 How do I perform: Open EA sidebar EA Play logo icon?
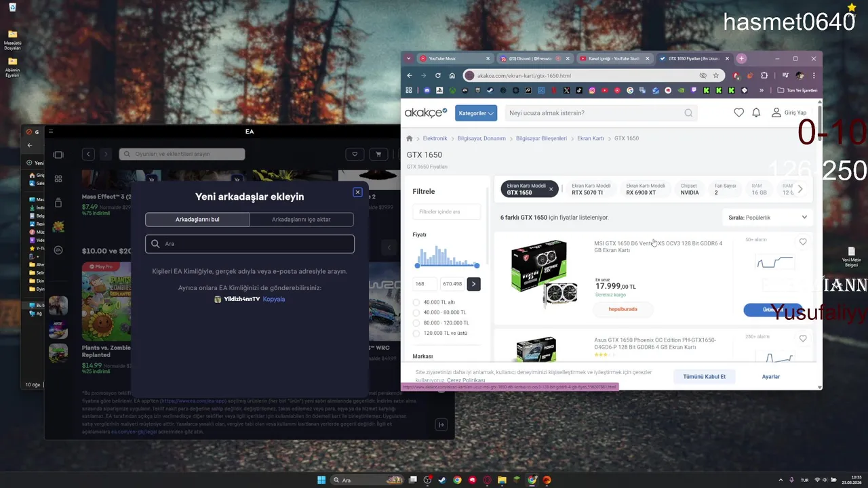coord(58,250)
